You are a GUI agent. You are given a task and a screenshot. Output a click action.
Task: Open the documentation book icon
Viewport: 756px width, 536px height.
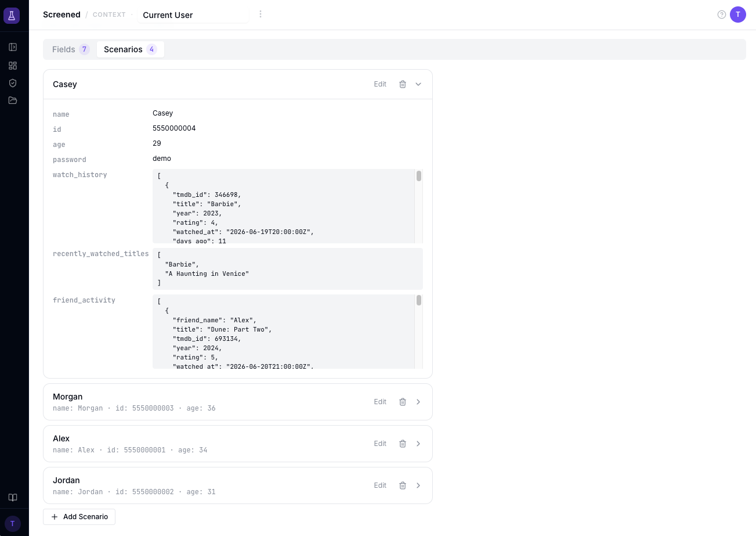[13, 498]
